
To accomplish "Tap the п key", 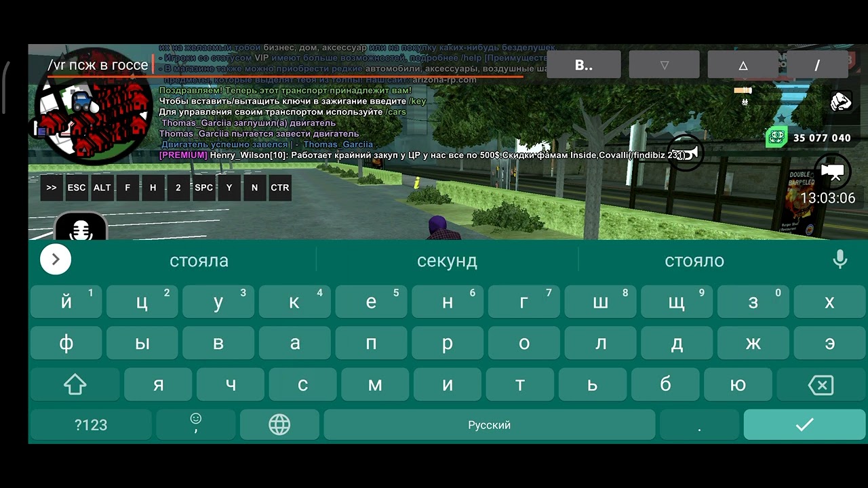I will (371, 344).
